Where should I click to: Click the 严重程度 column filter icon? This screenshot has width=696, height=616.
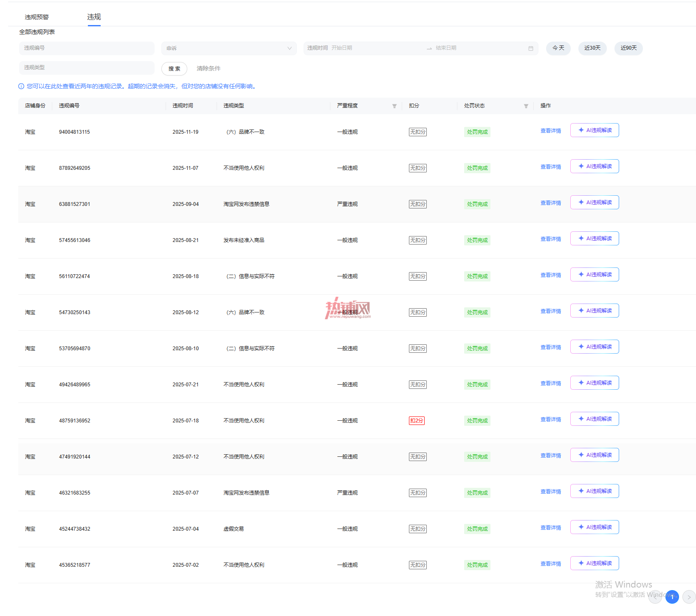point(394,106)
